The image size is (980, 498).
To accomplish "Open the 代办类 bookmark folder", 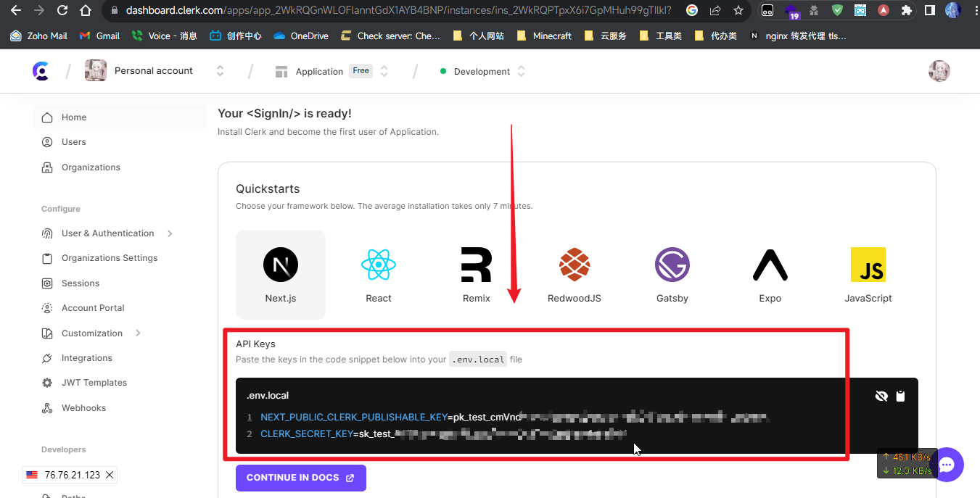I will [717, 36].
